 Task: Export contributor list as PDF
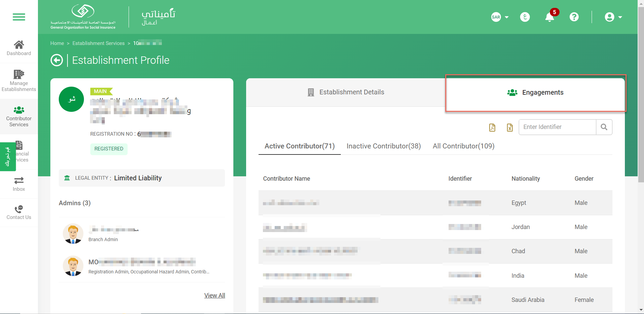(x=492, y=128)
